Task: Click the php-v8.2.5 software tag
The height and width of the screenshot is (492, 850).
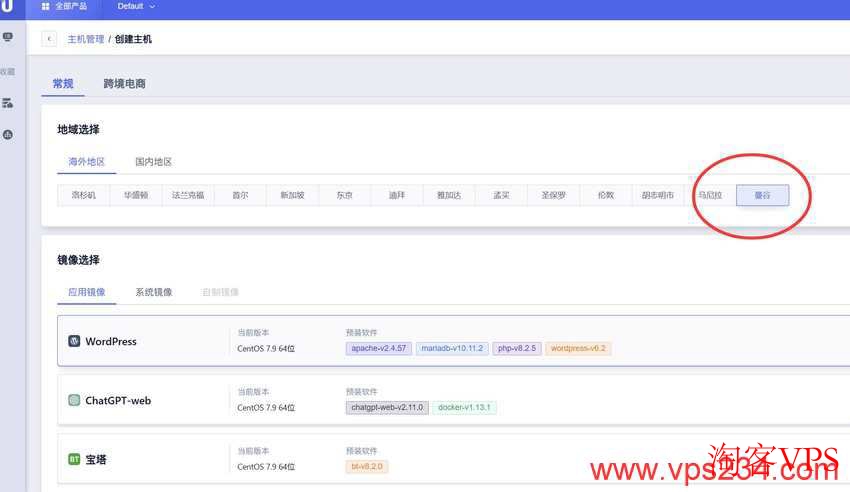Action: (x=517, y=348)
